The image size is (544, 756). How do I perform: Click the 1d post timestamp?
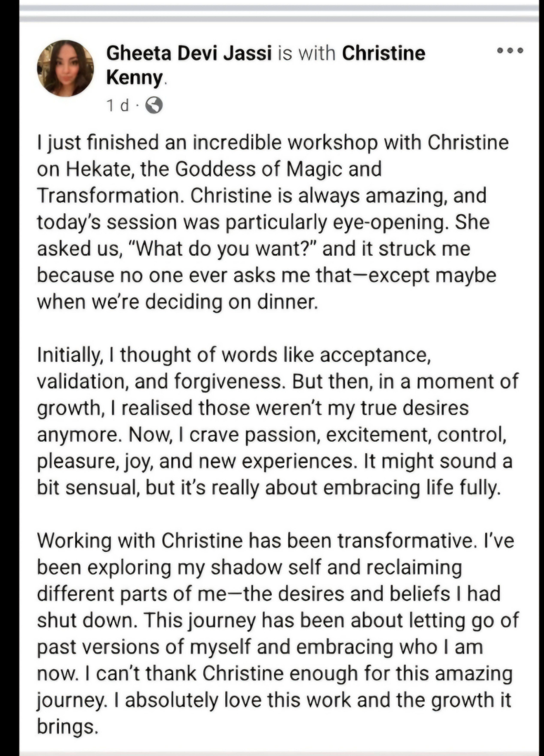pyautogui.click(x=118, y=106)
